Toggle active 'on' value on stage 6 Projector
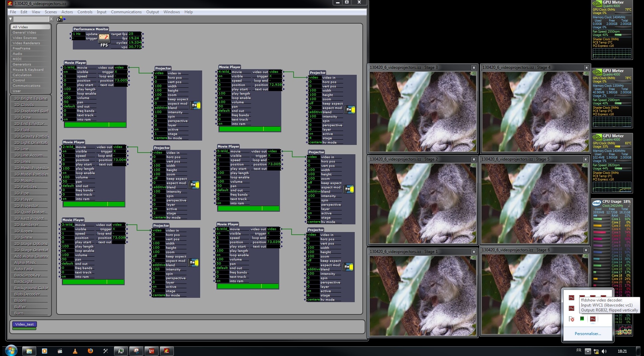Image resolution: width=644 pixels, height=356 pixels. (x=313, y=291)
